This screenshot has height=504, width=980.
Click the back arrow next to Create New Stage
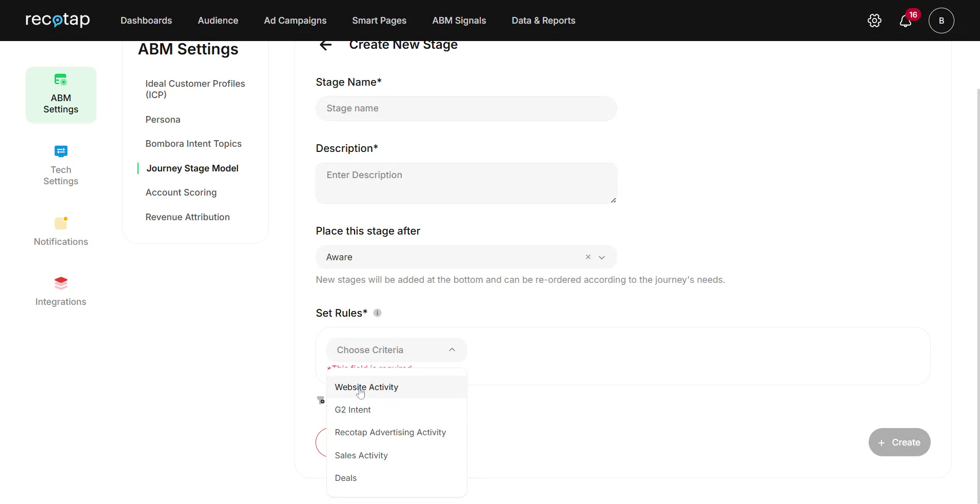point(326,45)
